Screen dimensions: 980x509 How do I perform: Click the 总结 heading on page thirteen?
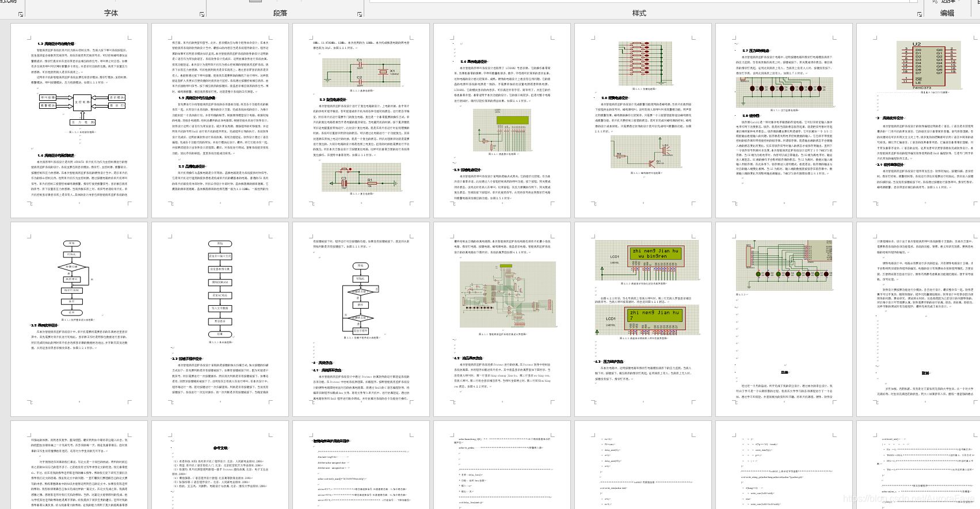pyautogui.click(x=784, y=372)
